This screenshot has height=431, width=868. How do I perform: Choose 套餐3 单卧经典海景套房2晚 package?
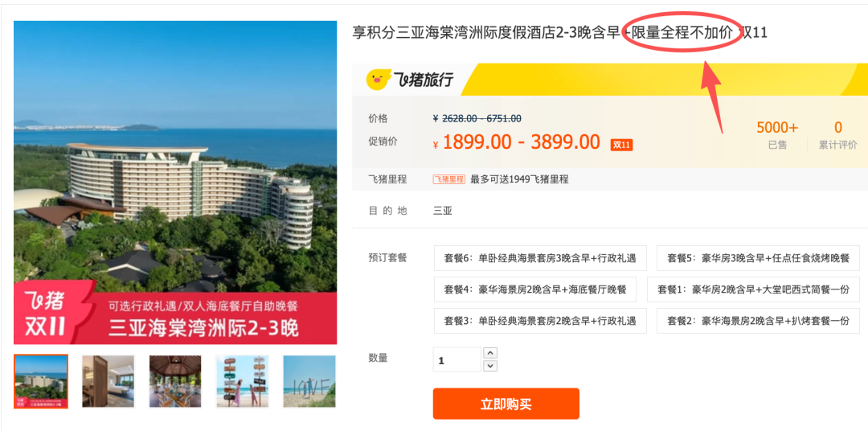pyautogui.click(x=540, y=320)
